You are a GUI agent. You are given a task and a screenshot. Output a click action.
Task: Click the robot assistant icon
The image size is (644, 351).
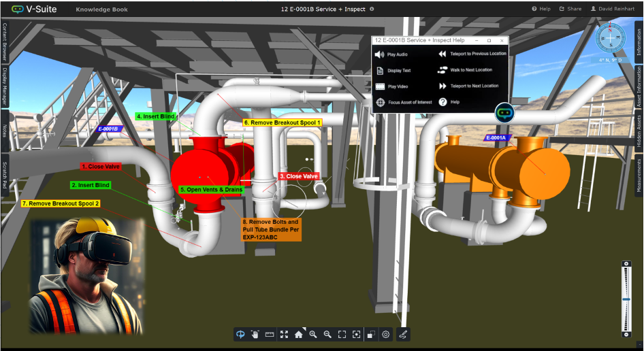[x=504, y=113]
